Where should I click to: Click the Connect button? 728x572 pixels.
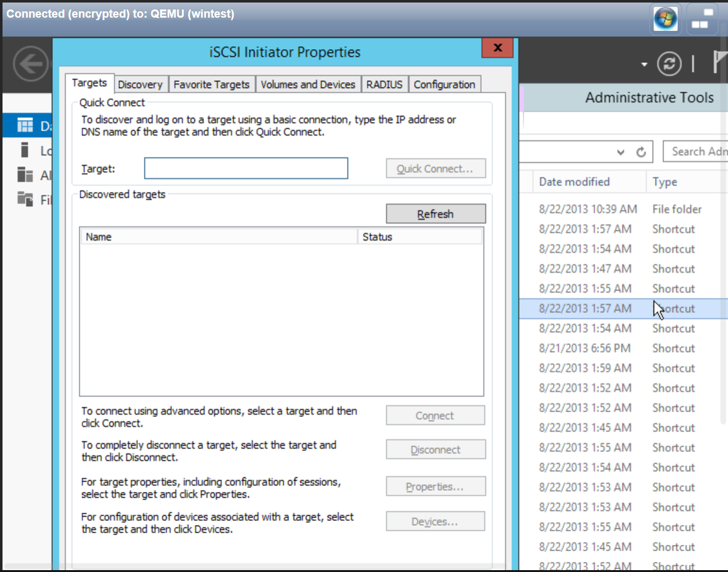[436, 416]
